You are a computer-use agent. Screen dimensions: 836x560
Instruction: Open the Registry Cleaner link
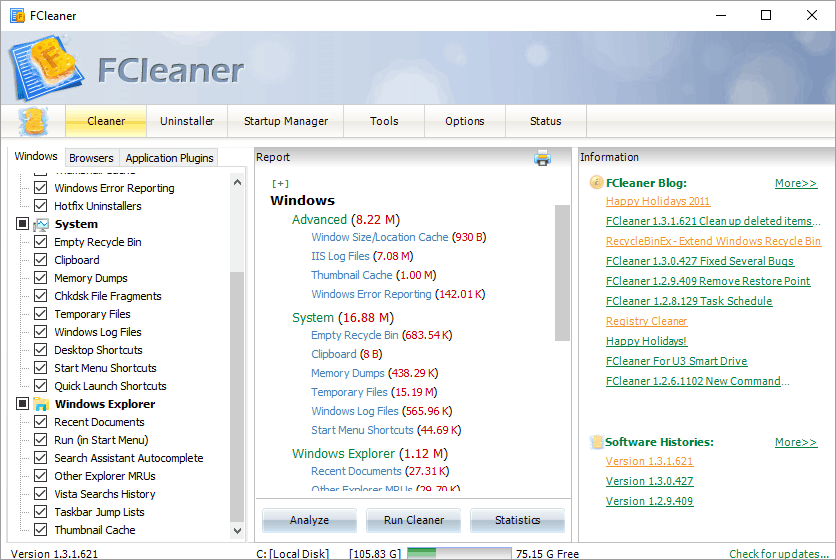(647, 321)
